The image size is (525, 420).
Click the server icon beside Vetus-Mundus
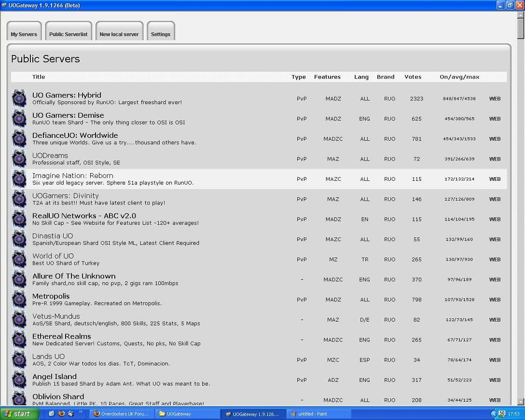tap(19, 319)
